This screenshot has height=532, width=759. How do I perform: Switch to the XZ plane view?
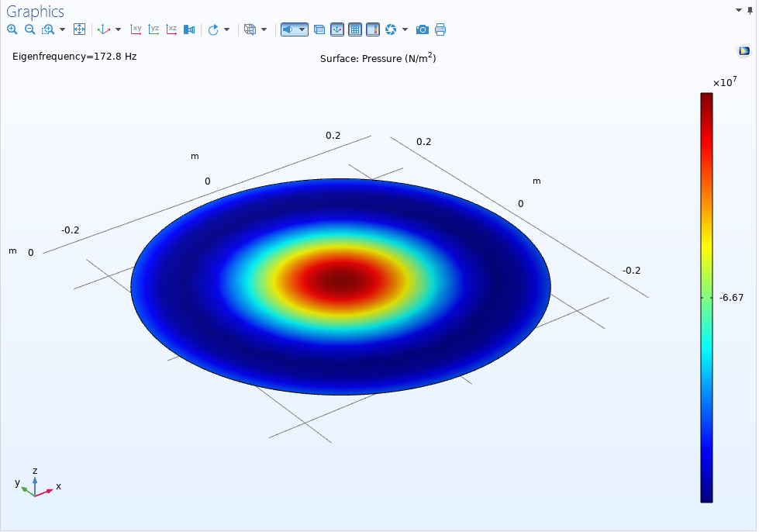[x=171, y=29]
